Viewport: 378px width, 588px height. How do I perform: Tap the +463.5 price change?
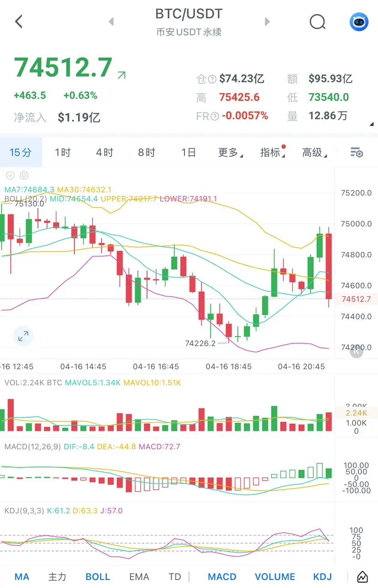[x=30, y=95]
